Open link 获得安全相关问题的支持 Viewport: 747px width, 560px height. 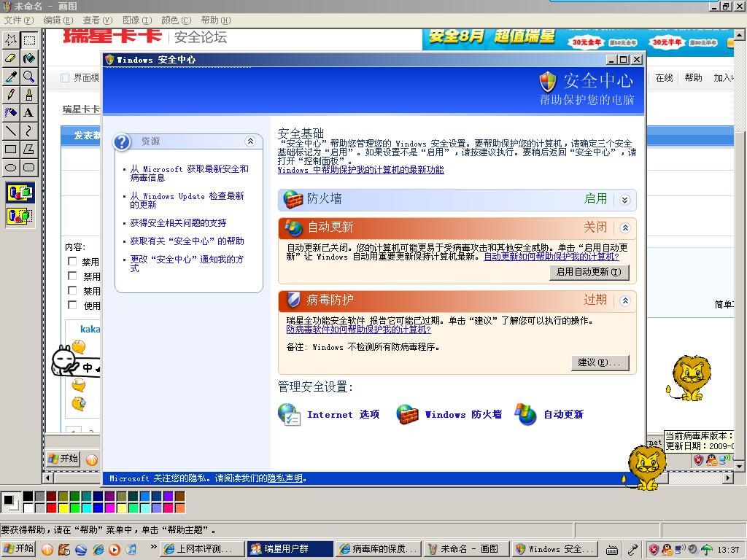[x=178, y=223]
